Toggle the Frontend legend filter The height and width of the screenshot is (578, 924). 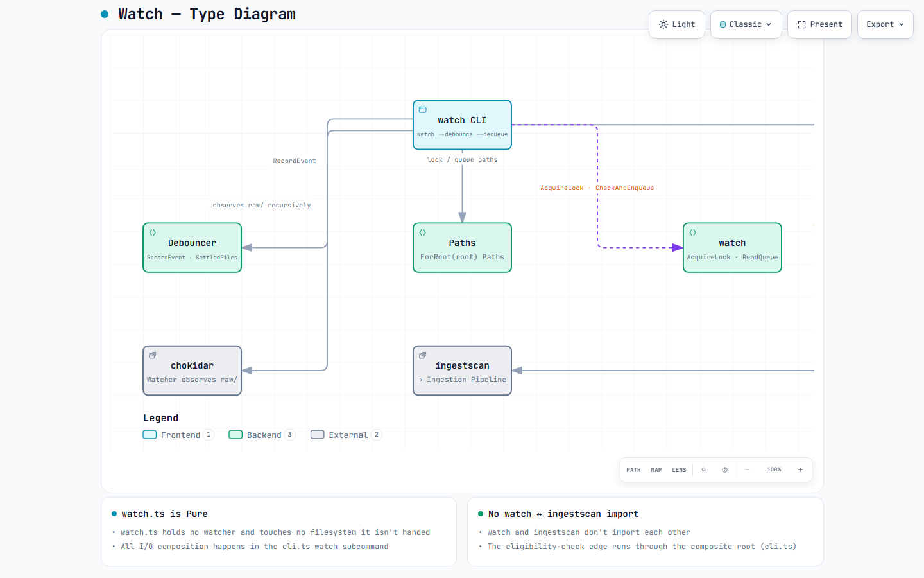click(178, 435)
